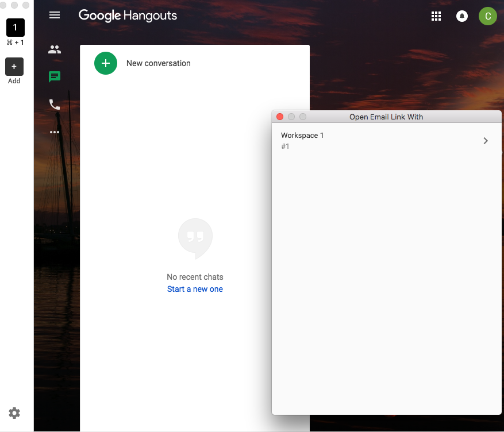Click the Google Hangouts wordmark
Screen dimensions: 504x432
click(x=128, y=16)
